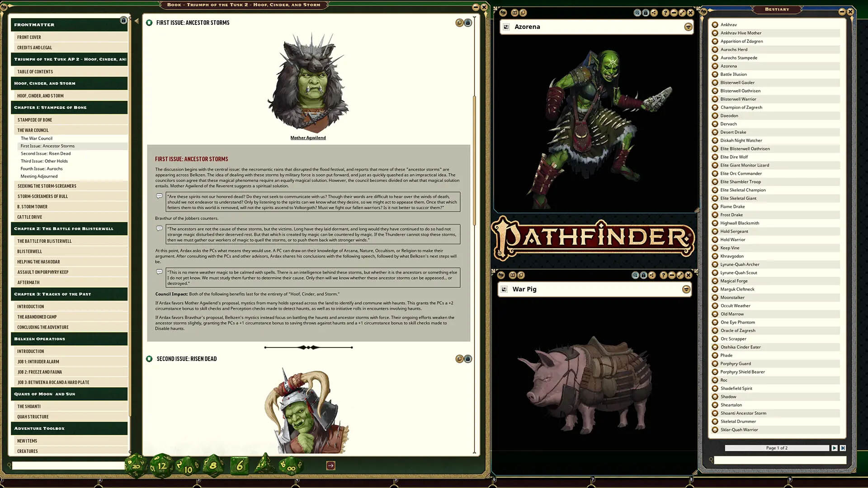Open the dropdown on the Azorena title bar
The height and width of the screenshot is (488, 868).
[689, 27]
